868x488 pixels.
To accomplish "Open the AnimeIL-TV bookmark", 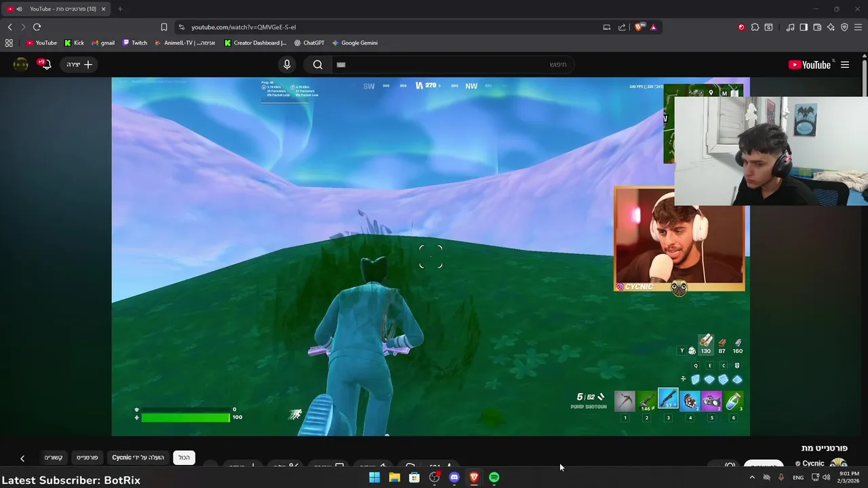I will [x=185, y=43].
